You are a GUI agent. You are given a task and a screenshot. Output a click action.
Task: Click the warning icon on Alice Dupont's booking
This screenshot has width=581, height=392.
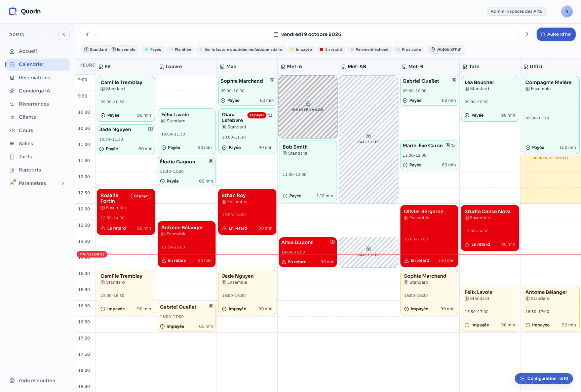tap(284, 262)
